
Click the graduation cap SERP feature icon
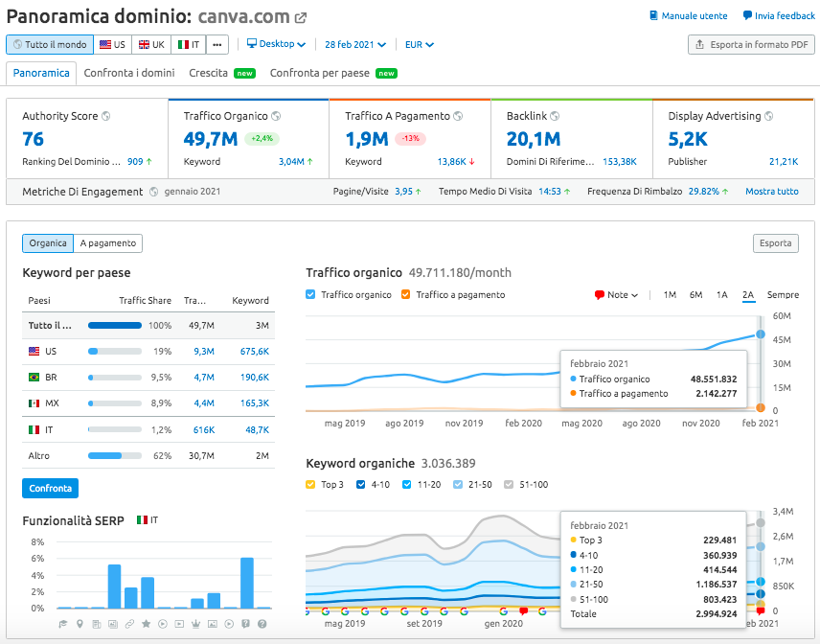[63, 624]
